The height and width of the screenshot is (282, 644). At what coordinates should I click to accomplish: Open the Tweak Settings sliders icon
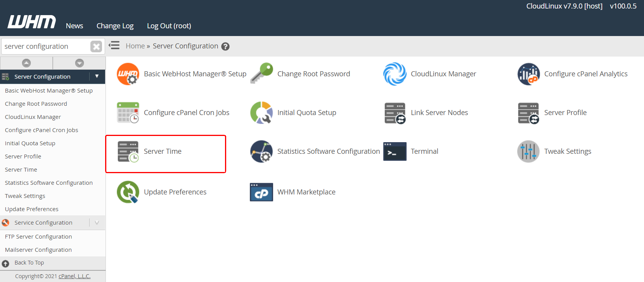pyautogui.click(x=528, y=151)
